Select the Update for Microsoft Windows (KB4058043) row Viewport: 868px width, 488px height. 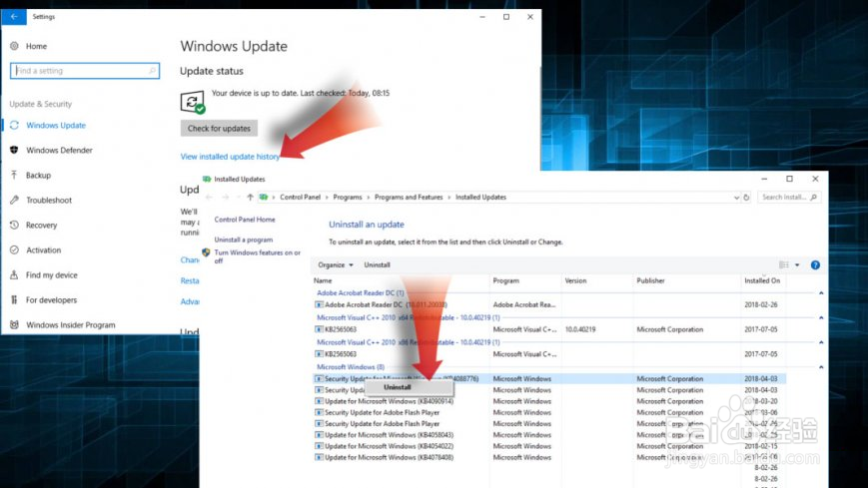pos(549,435)
